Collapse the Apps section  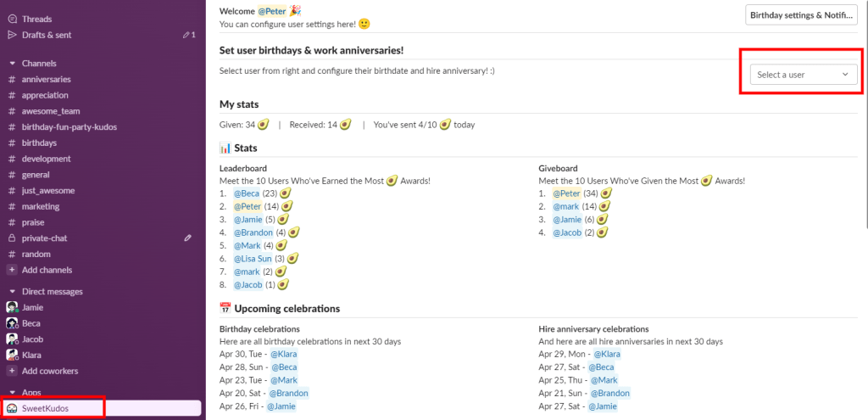[x=12, y=393]
